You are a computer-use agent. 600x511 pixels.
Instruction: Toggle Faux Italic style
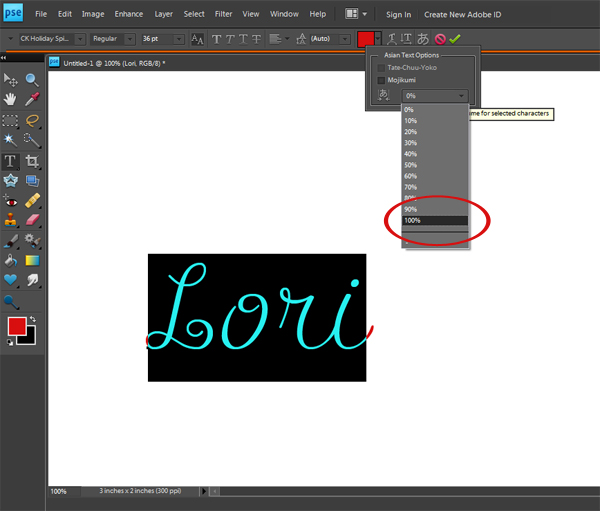point(230,39)
